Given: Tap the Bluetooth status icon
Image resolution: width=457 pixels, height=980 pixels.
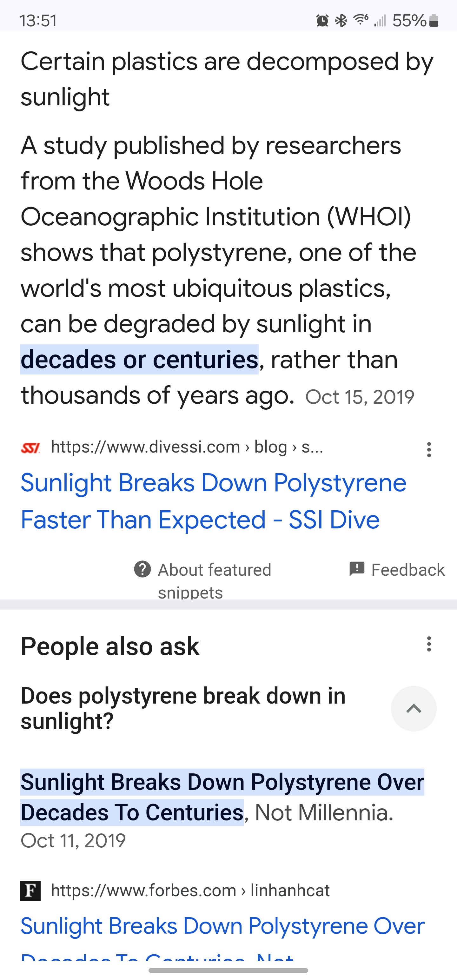Looking at the screenshot, I should tap(341, 21).
